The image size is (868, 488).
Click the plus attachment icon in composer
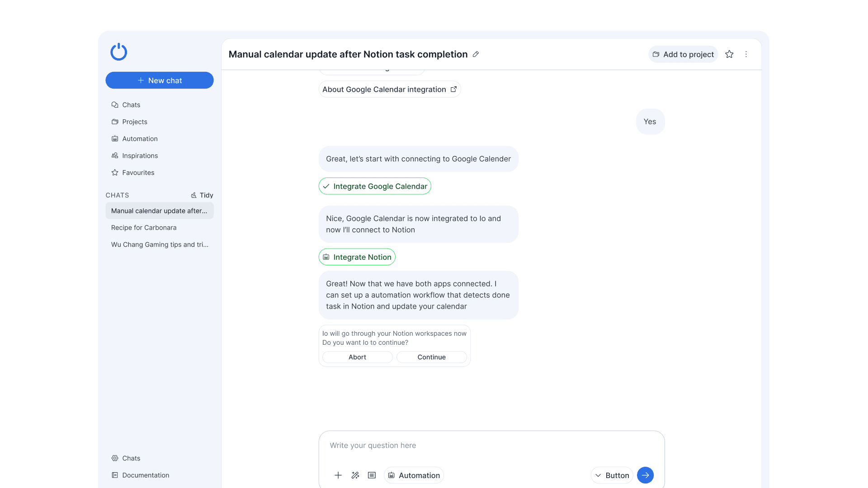338,475
